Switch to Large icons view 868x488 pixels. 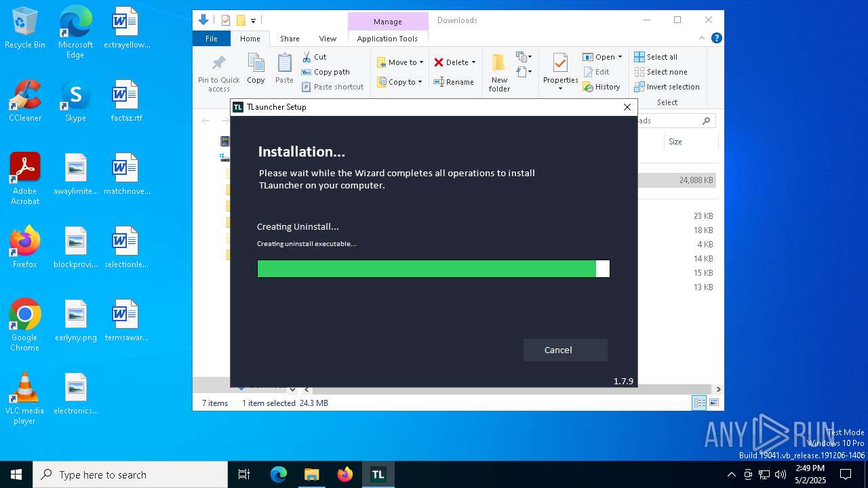713,403
